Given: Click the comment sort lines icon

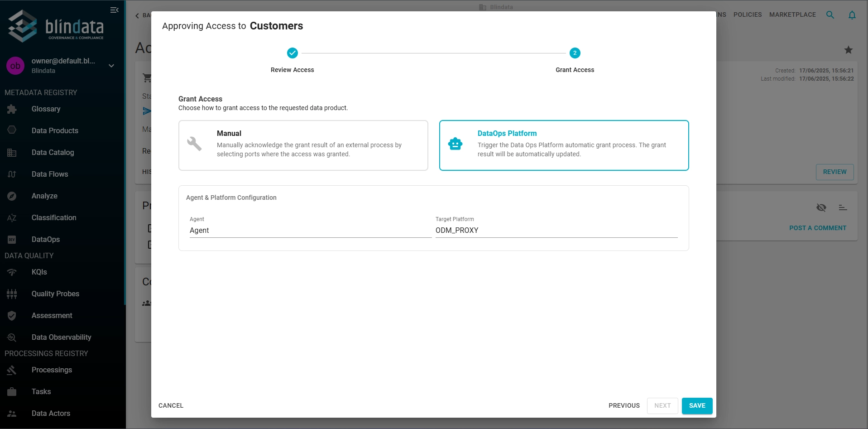Looking at the screenshot, I should click(843, 207).
